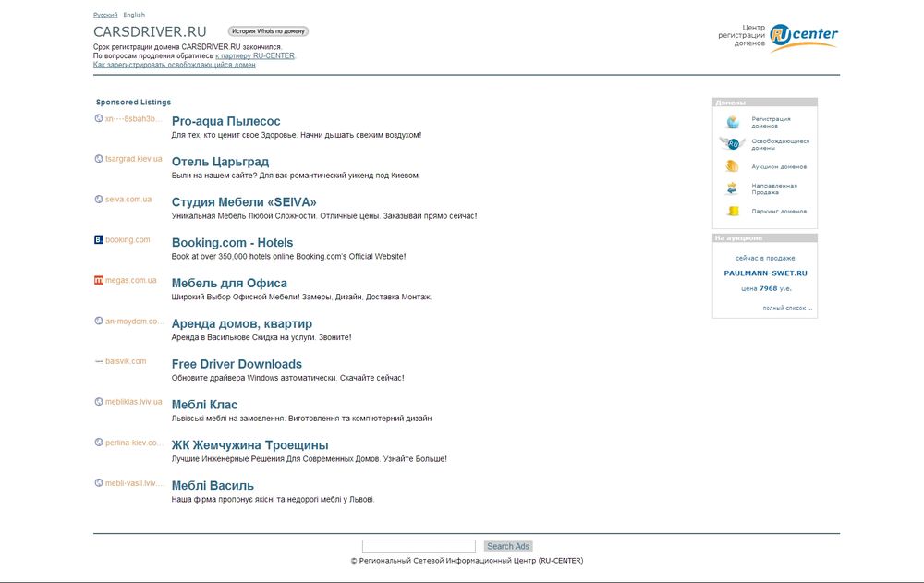Click the seiva.com.ua domain link
Image resolution: width=924 pixels, height=583 pixels.
point(128,200)
